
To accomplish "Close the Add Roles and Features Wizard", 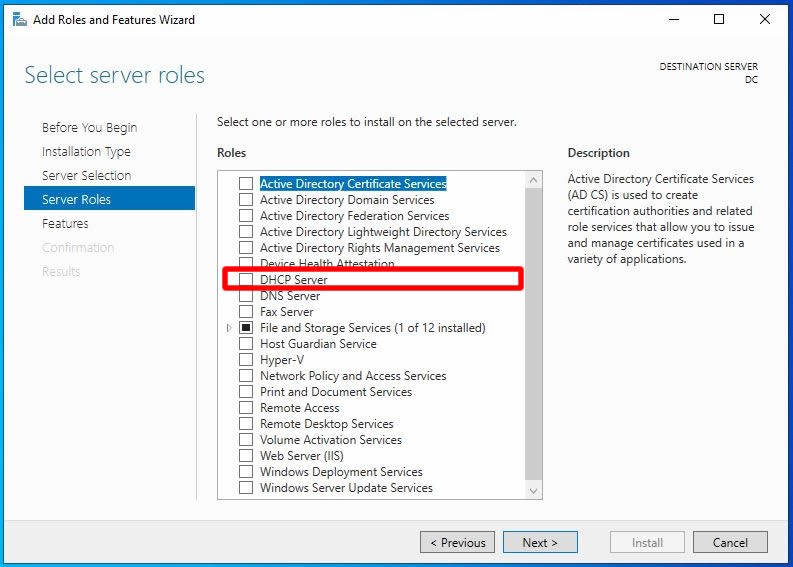I will [765, 20].
